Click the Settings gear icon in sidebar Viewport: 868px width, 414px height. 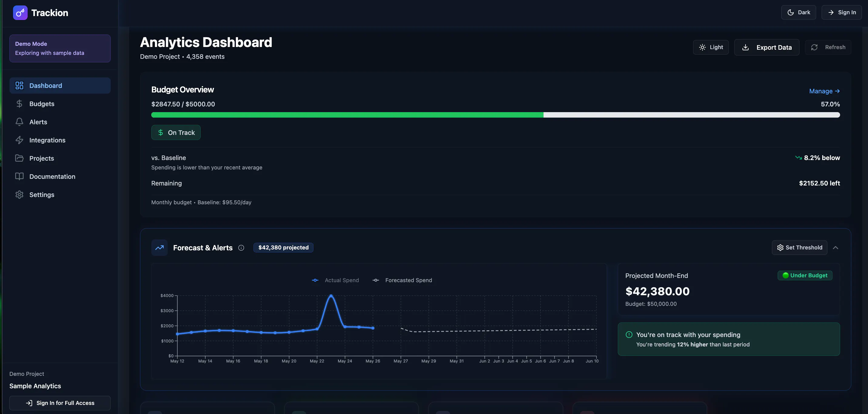[x=19, y=195]
